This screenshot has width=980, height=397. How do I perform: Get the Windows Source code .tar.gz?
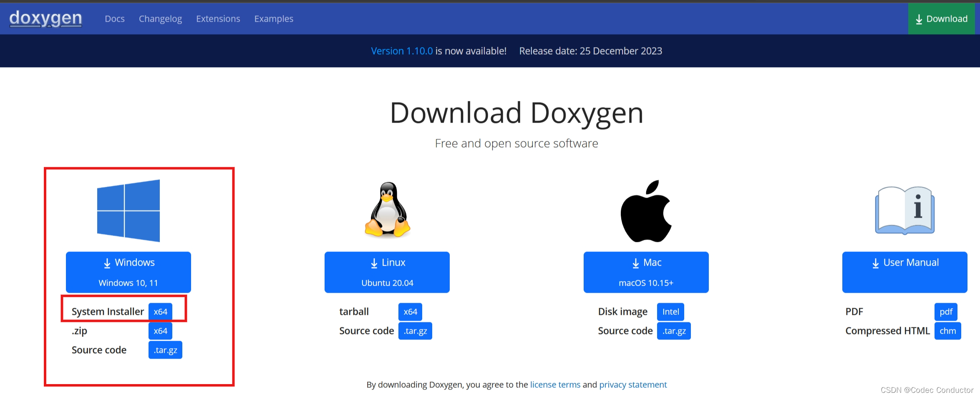[165, 350]
